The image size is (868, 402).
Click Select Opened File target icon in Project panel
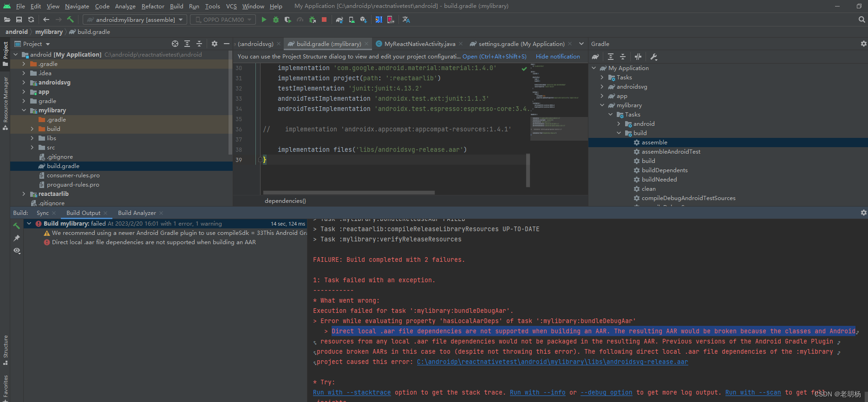175,44
